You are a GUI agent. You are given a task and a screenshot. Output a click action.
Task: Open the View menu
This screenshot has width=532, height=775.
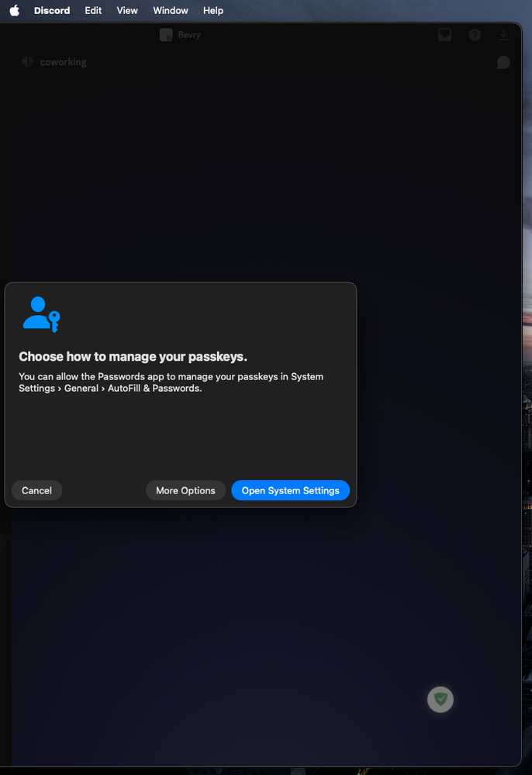pyautogui.click(x=127, y=10)
